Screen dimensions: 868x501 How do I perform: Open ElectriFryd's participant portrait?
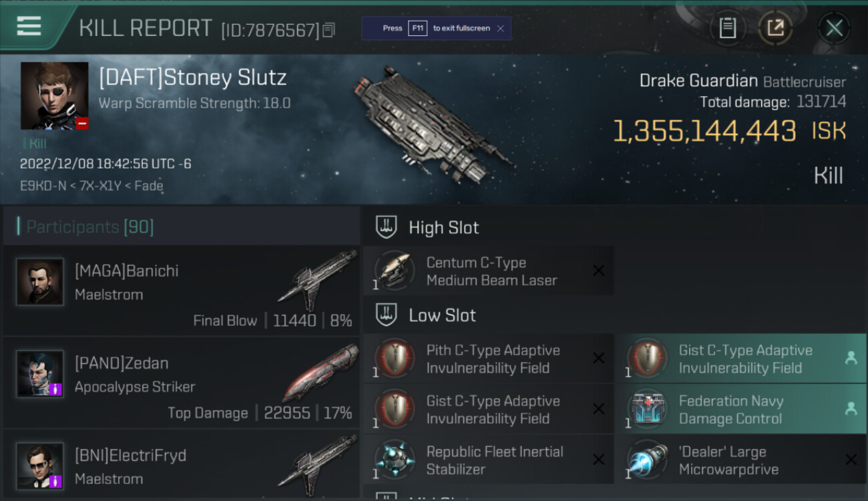(40, 466)
